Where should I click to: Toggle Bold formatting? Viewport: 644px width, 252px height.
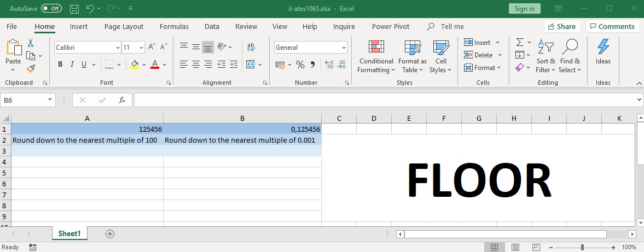[x=60, y=65]
